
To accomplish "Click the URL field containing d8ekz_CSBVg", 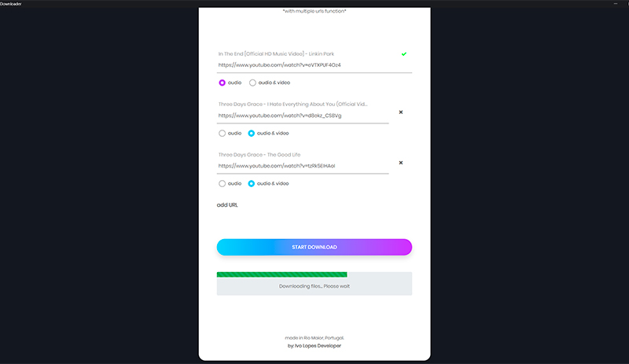I will [x=303, y=116].
